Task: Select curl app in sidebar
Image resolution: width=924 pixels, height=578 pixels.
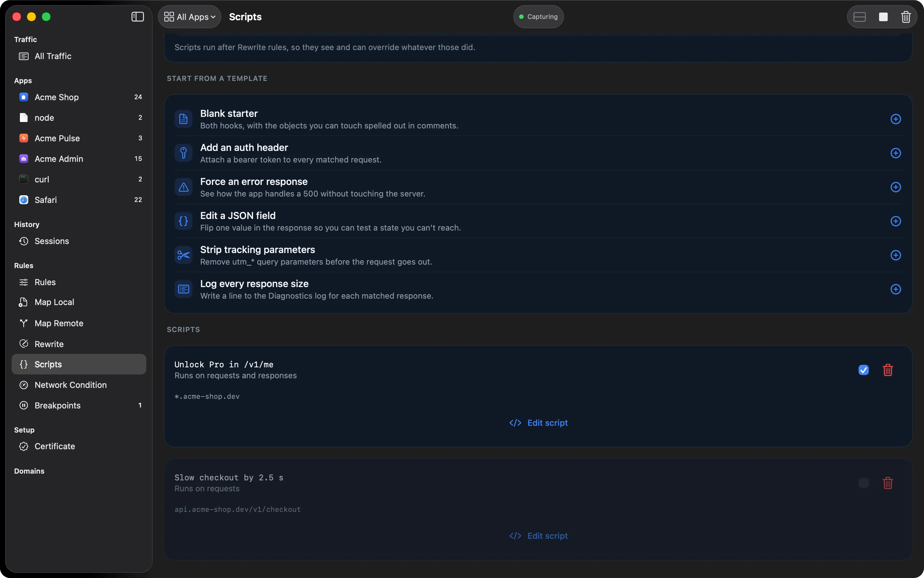Action: [79, 179]
